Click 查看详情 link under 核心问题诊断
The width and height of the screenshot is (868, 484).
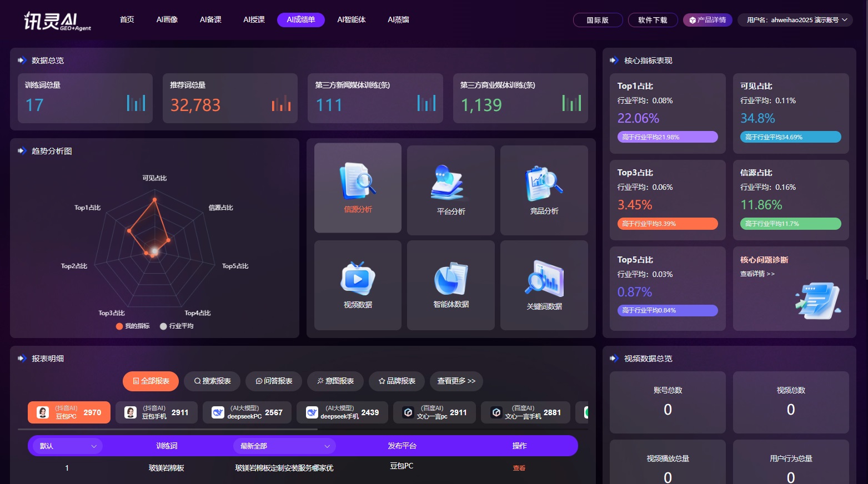coord(757,274)
